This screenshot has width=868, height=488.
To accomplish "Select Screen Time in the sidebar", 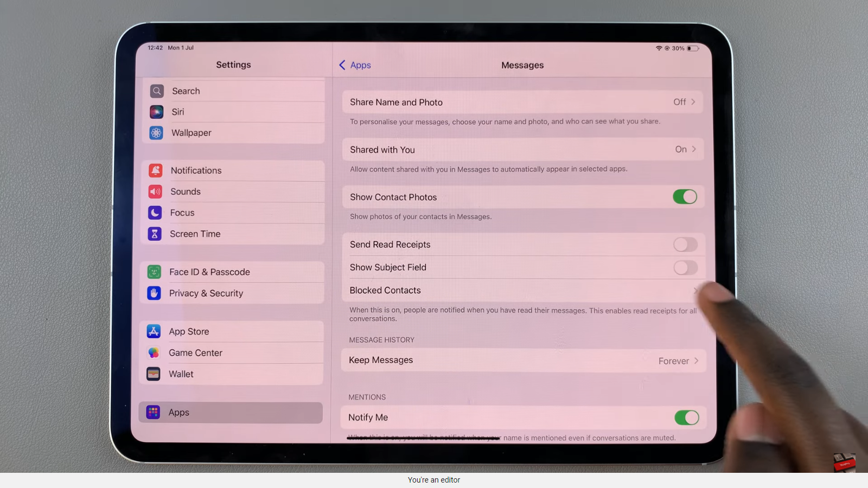I will tap(233, 234).
